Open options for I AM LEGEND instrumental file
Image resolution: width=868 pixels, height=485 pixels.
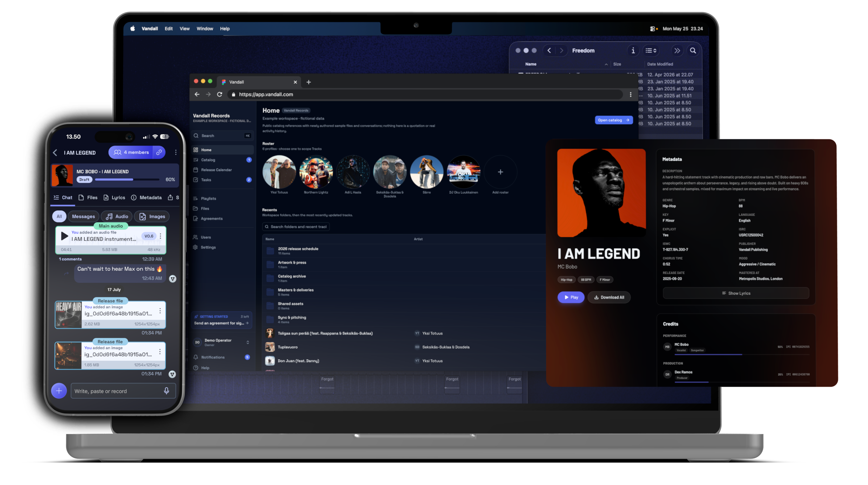pyautogui.click(x=160, y=236)
